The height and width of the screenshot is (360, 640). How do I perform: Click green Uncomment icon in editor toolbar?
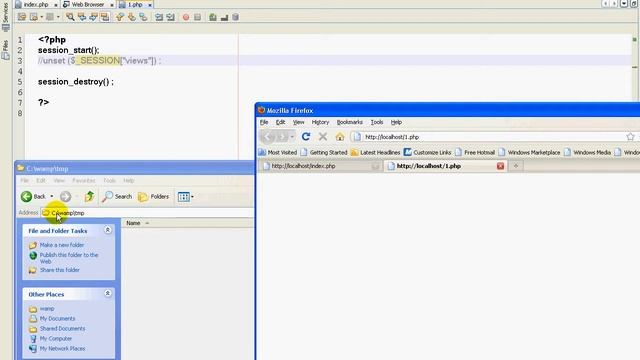[x=213, y=17]
